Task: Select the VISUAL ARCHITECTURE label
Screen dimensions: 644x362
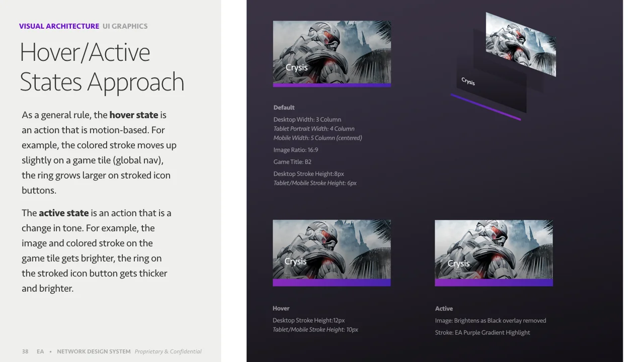Action: (59, 26)
